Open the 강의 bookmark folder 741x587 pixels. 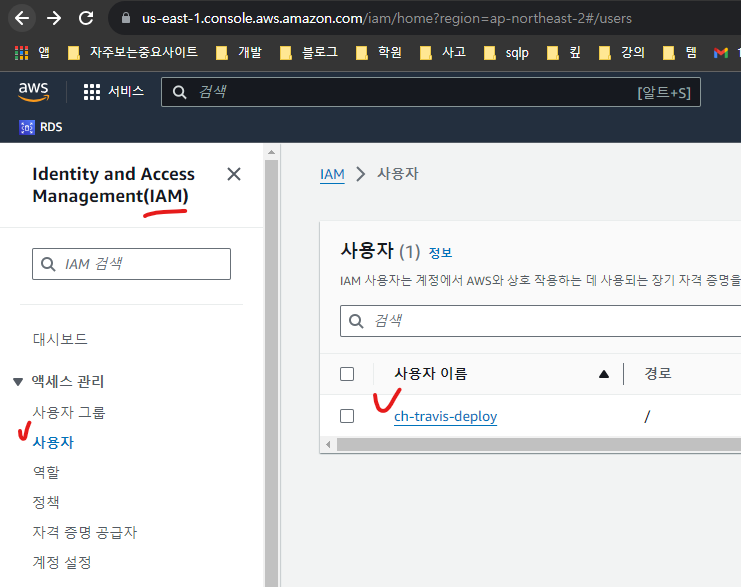point(622,52)
